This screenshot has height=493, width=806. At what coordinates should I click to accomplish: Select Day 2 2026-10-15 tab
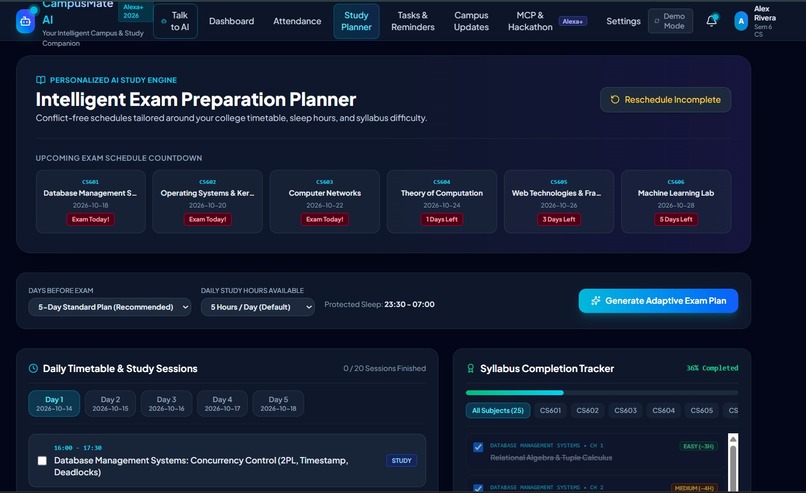[111, 404]
